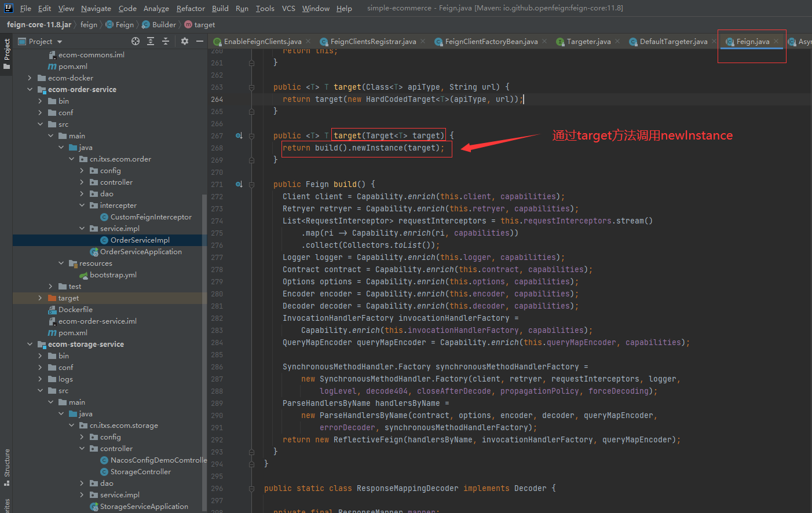Expand the ecom-docker folder
The width and height of the screenshot is (812, 513).
(x=30, y=78)
